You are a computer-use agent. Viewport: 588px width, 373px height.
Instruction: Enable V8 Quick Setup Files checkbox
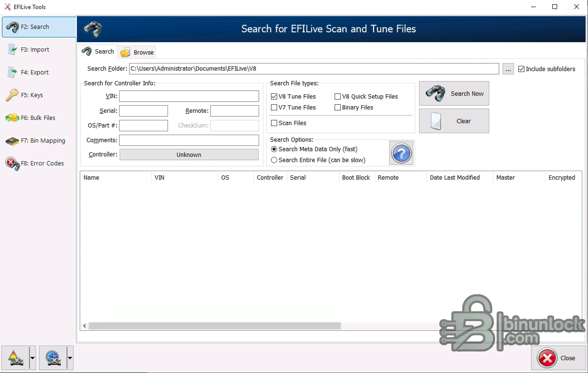[366, 96]
